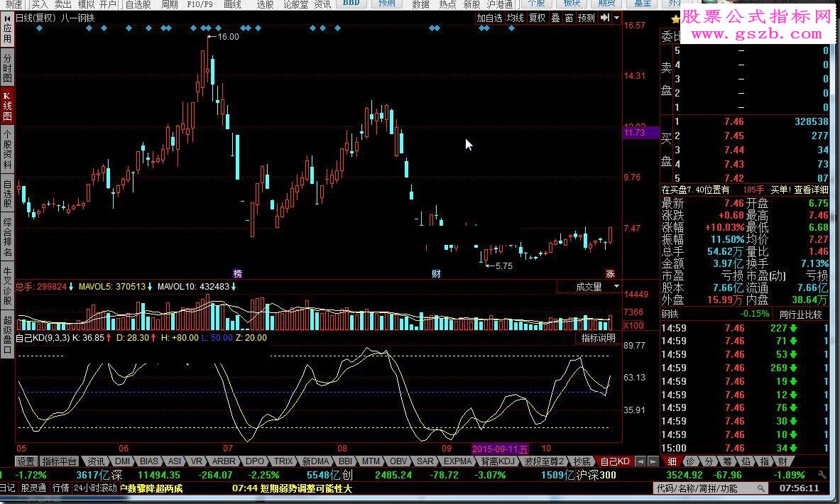Open 股灵通 in the status bar
This screenshot has width=840, height=504.
pos(34,488)
